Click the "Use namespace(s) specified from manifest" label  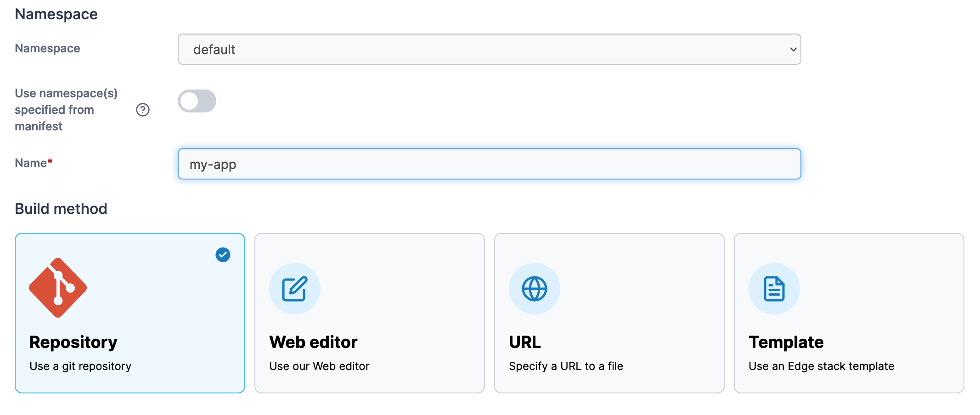coord(66,110)
